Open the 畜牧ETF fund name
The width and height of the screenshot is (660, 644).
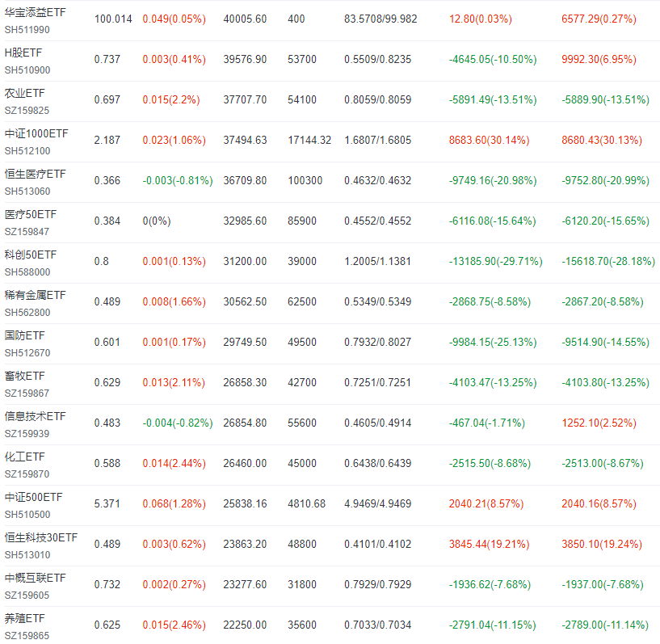pyautogui.click(x=24, y=377)
